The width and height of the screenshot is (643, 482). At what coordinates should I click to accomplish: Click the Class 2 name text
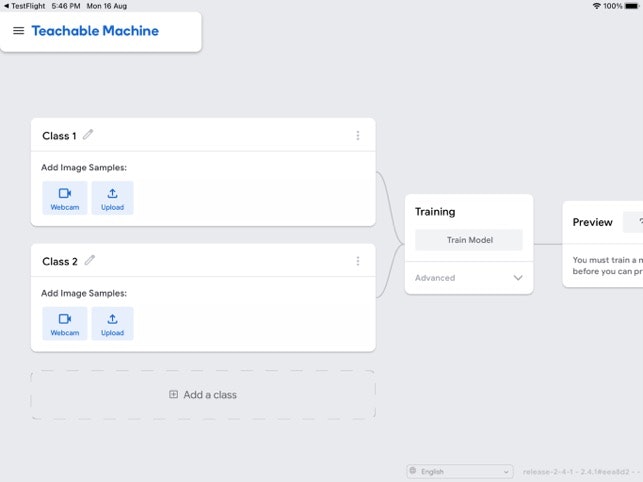pos(60,261)
